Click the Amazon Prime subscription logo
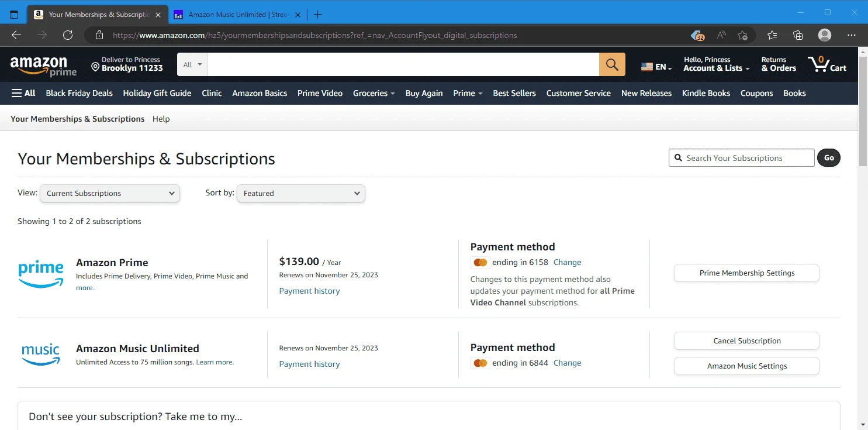 [41, 274]
